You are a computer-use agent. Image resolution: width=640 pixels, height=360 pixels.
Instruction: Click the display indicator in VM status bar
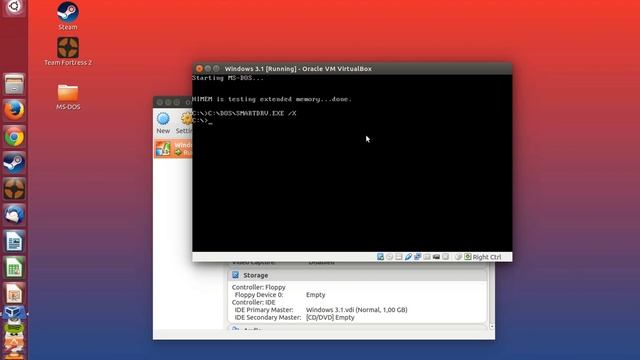click(x=436, y=257)
